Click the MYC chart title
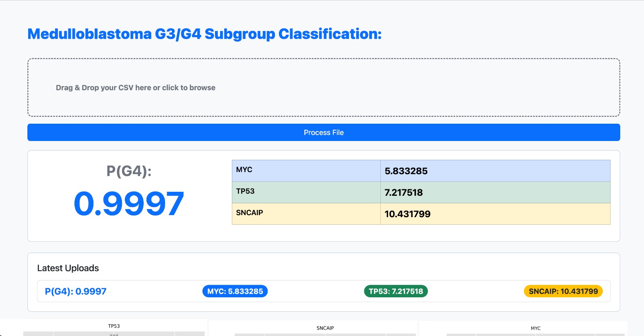644x336 pixels. coord(536,328)
